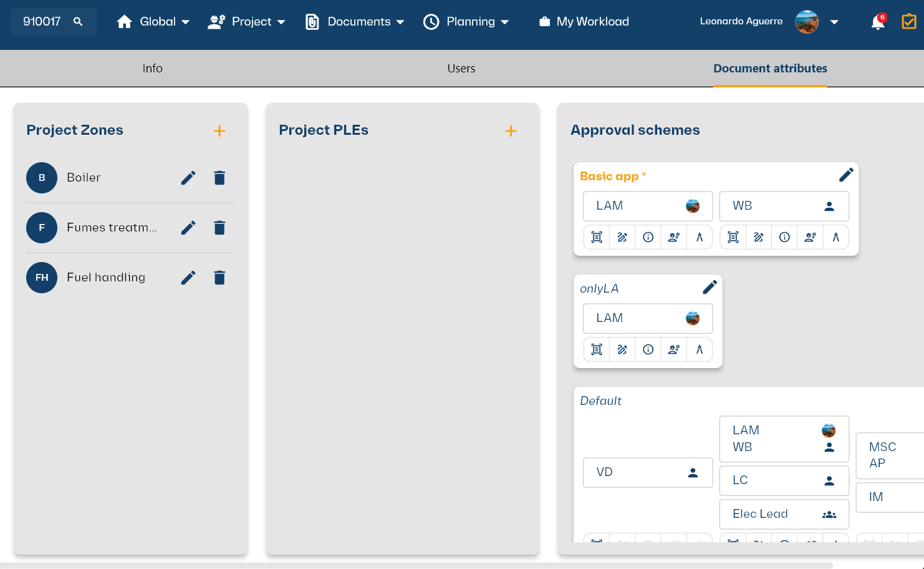This screenshot has width=924, height=569.
Task: Open the Planning dropdown menu
Action: click(466, 22)
